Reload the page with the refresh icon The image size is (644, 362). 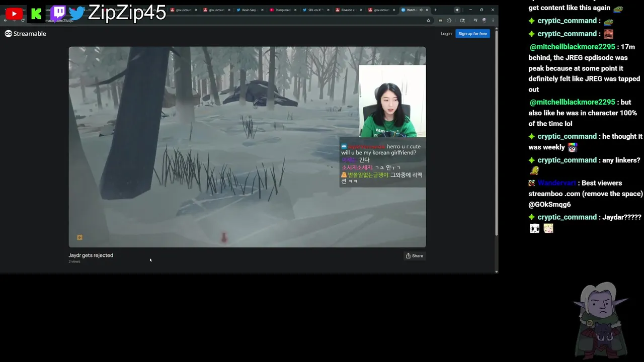click(x=23, y=20)
